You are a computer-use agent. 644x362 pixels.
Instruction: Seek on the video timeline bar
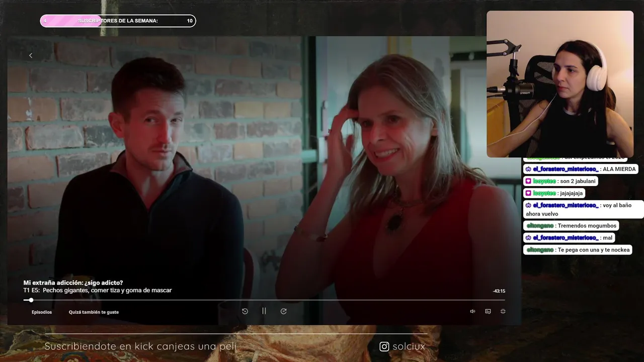coord(264,300)
